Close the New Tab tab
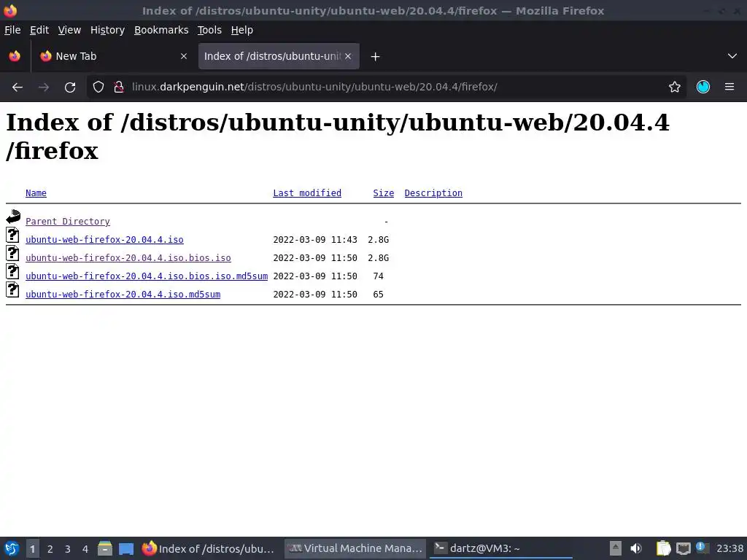Screen dimensions: 747x560 pyautogui.click(x=183, y=56)
